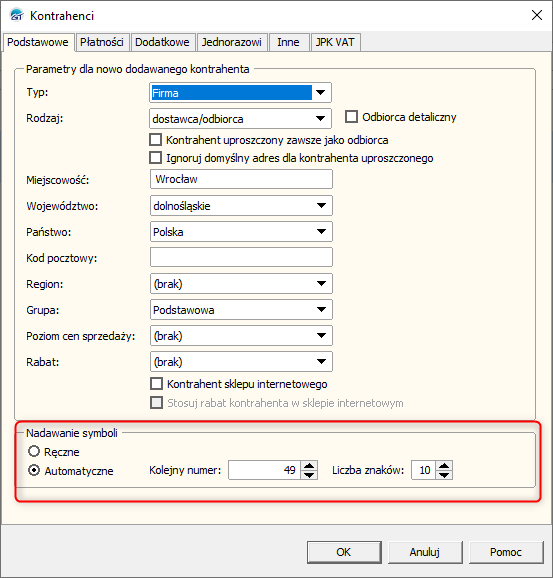Increase Liczba znaków with up arrow
Screen dimensions: 553x578
point(444,466)
